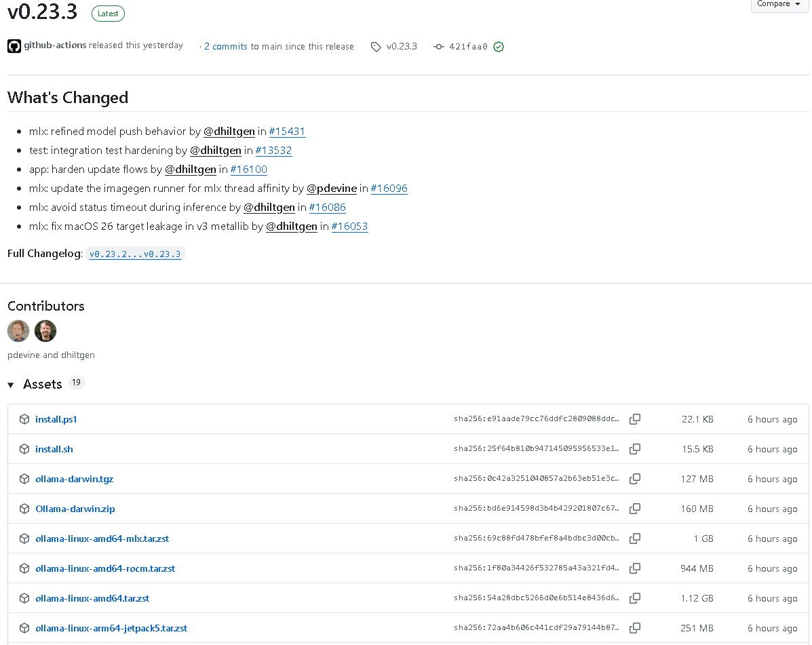Viewport: 812px width, 645px height.
Task: Open @pdevine mention in imagegen runner entry
Action: 332,189
